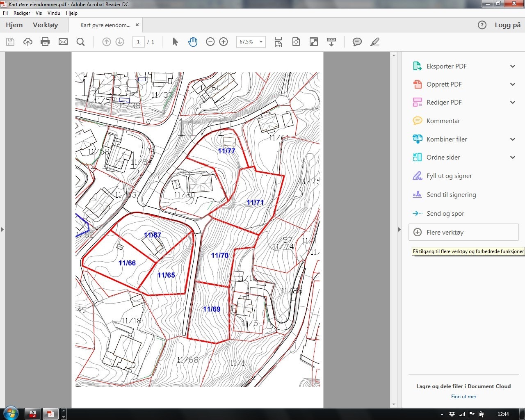The width and height of the screenshot is (525, 420).
Task: Open Dropbox from the system tray
Action: point(452,414)
